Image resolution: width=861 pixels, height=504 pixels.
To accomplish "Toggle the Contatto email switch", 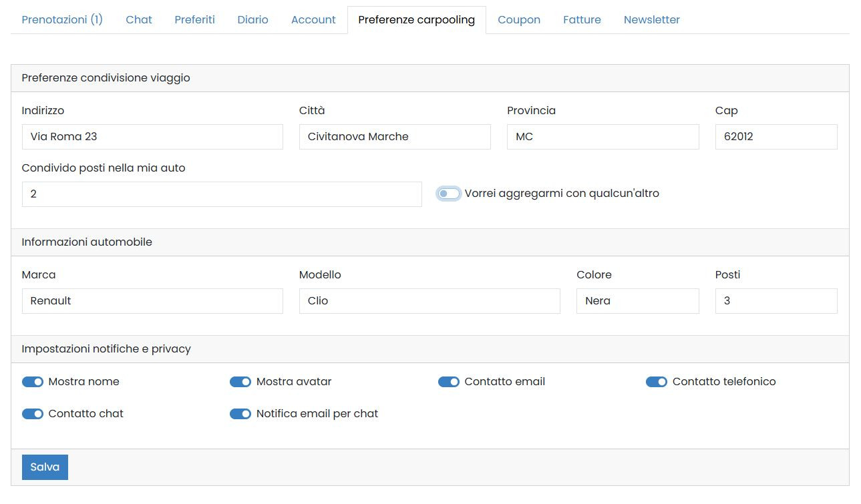I will tap(448, 382).
